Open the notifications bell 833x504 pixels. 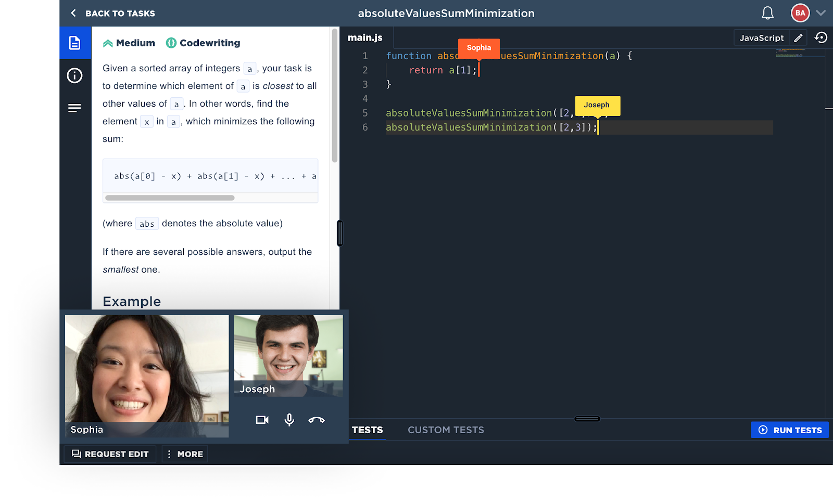tap(767, 13)
